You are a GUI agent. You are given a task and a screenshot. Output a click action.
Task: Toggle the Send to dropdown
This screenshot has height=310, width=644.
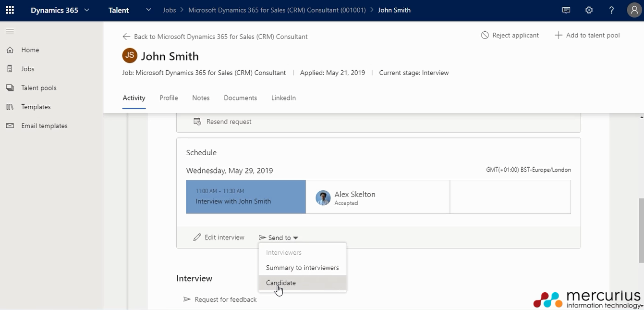click(x=279, y=238)
